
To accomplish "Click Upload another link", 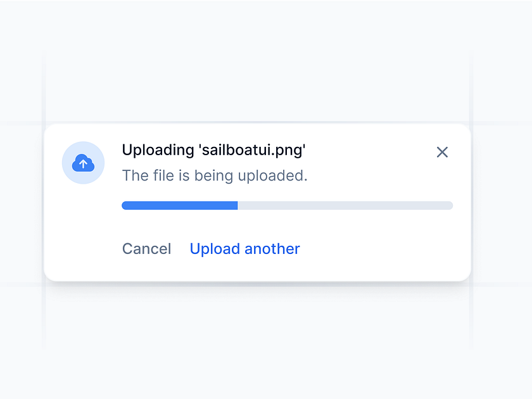I will click(x=244, y=249).
